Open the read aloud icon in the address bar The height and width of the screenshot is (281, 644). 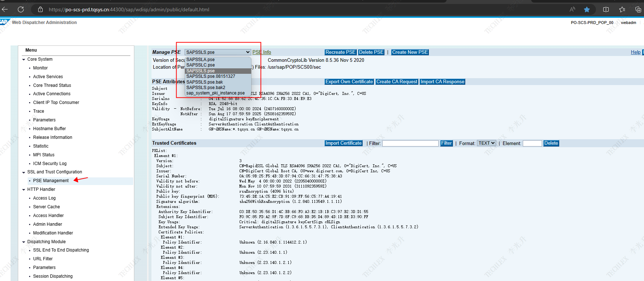pyautogui.click(x=572, y=9)
